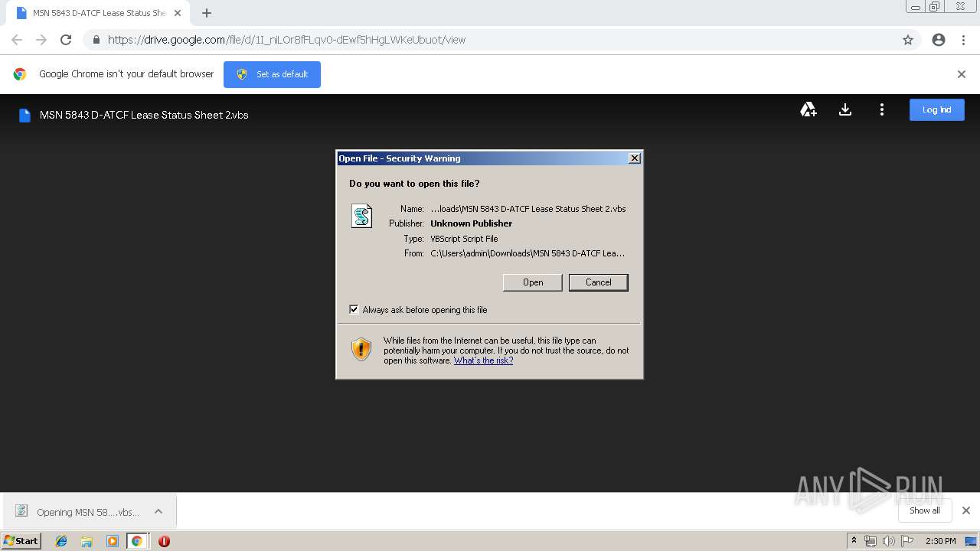Reload the current page
980x551 pixels.
coord(66,40)
